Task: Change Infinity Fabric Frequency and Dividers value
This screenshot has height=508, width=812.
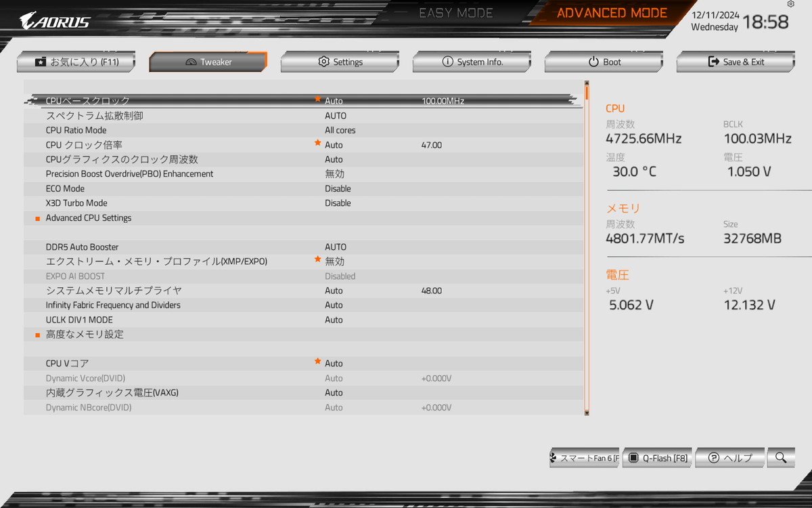Action: coord(334,305)
